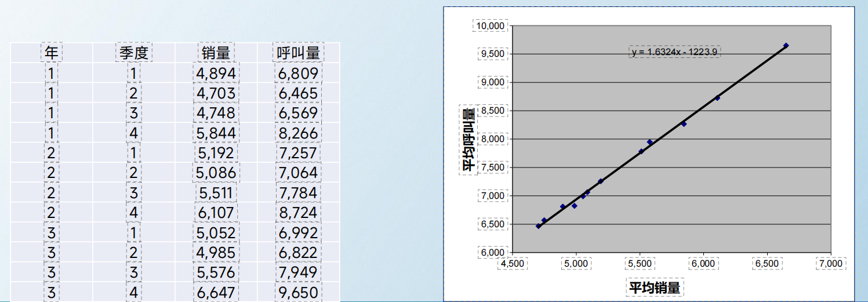Click the 7,500 label on the vertical axis

[493, 168]
